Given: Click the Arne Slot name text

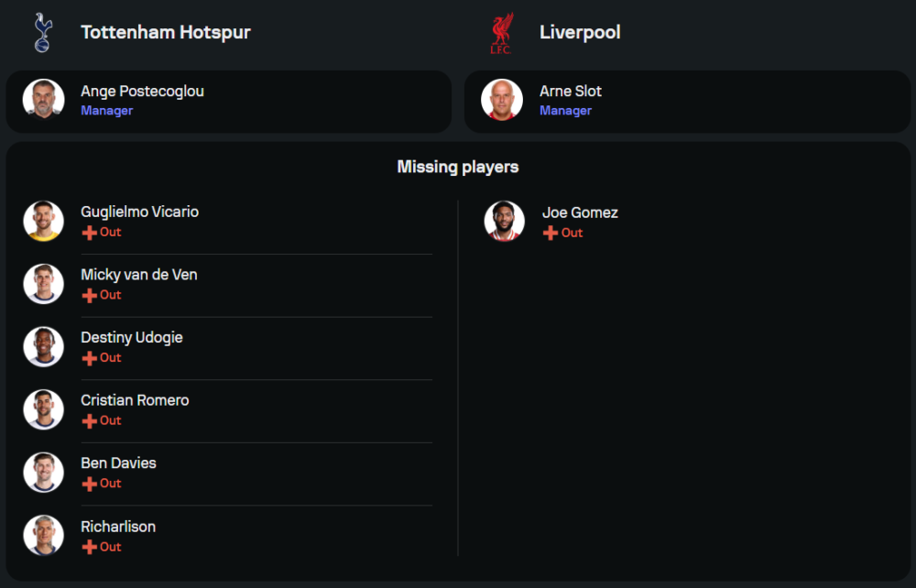Looking at the screenshot, I should coord(571,92).
